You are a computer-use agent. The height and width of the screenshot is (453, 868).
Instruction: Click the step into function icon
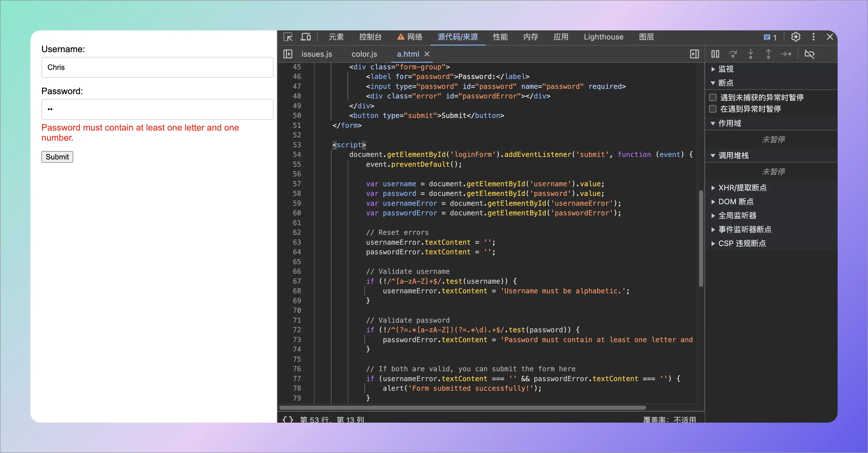751,54
